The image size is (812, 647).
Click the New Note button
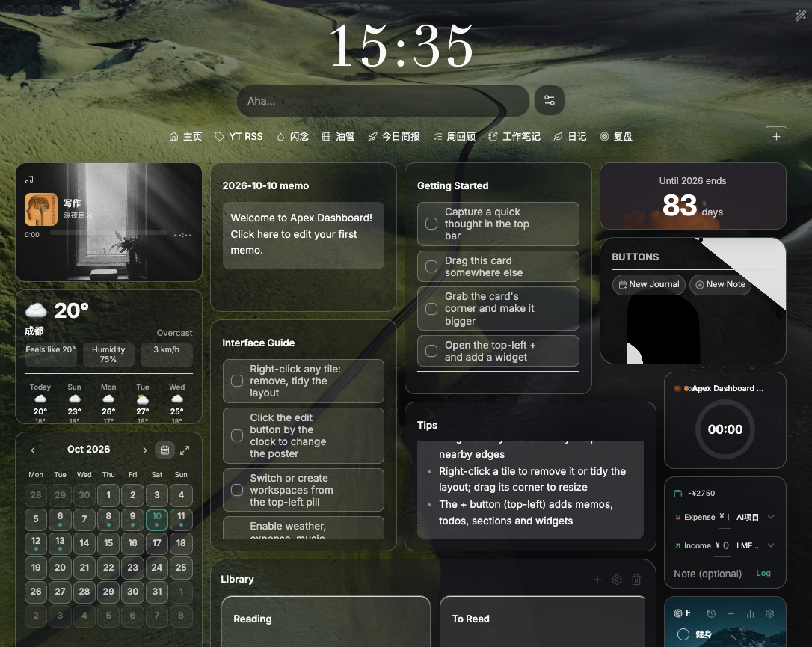tap(720, 284)
